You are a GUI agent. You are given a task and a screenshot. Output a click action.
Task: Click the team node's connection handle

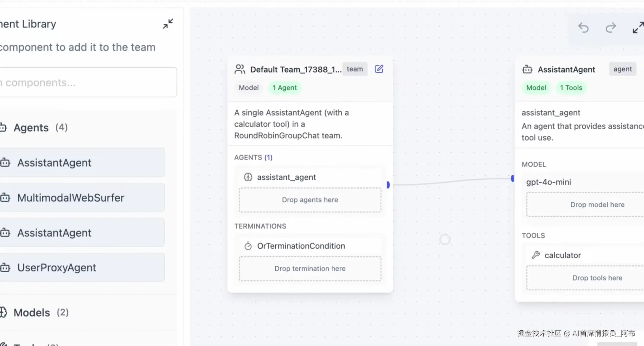coord(388,185)
